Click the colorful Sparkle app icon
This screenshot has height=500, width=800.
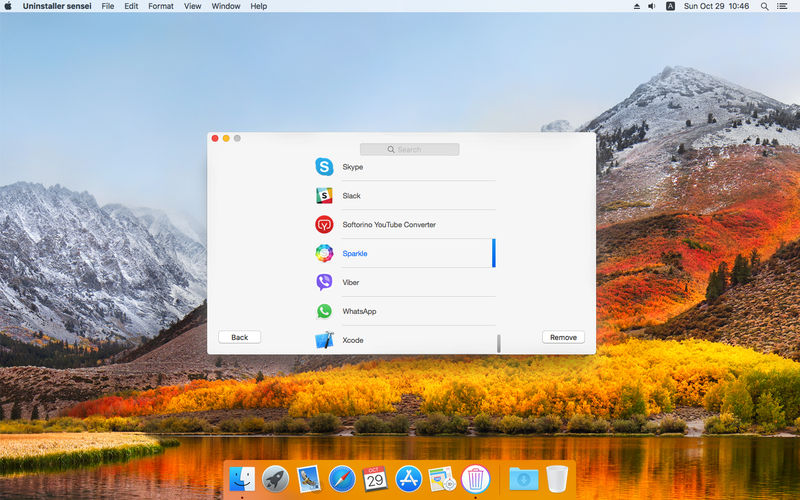point(324,253)
